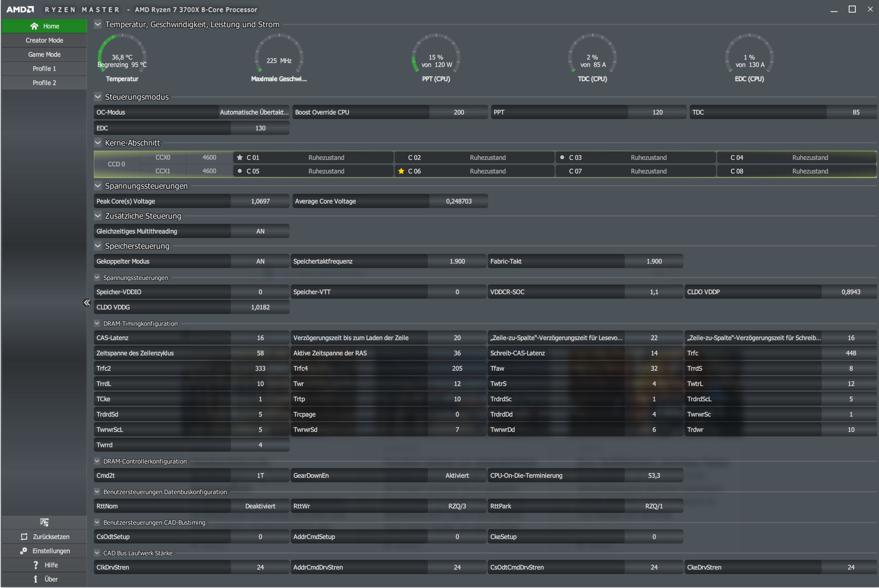Click the import/export swap icon in sidebar

[x=44, y=522]
